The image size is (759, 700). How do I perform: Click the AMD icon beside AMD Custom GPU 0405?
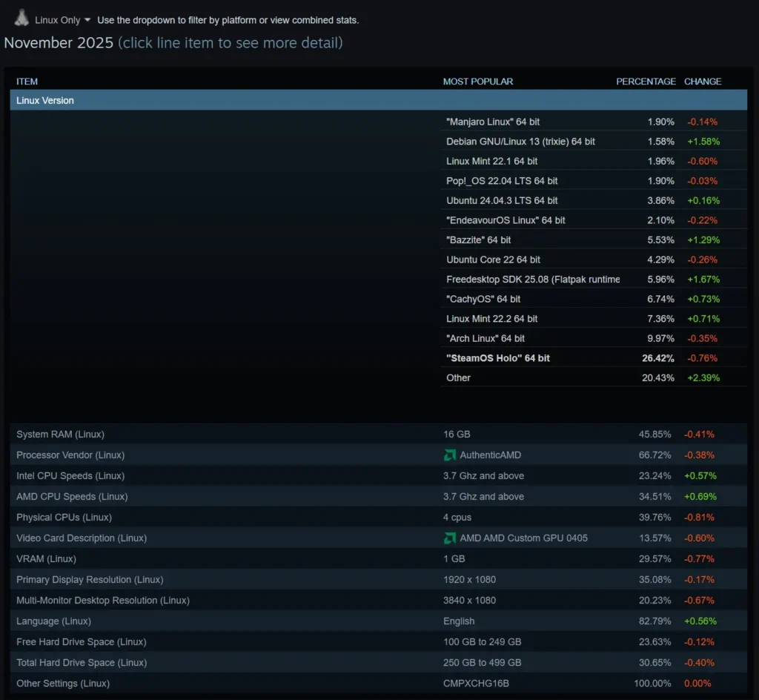click(x=450, y=538)
